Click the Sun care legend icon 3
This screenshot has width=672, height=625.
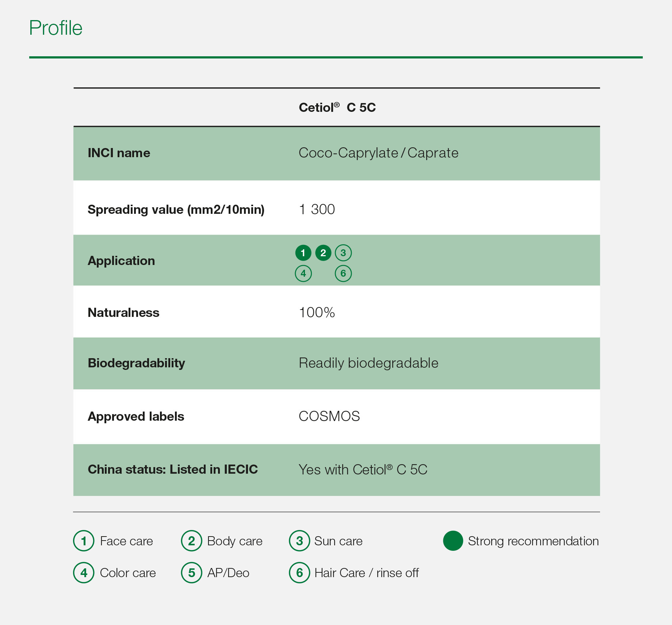point(299,541)
